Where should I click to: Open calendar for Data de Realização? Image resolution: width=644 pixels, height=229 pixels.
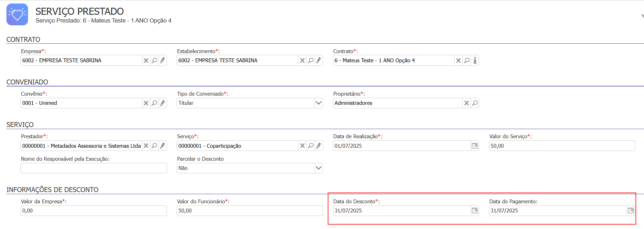475,146
